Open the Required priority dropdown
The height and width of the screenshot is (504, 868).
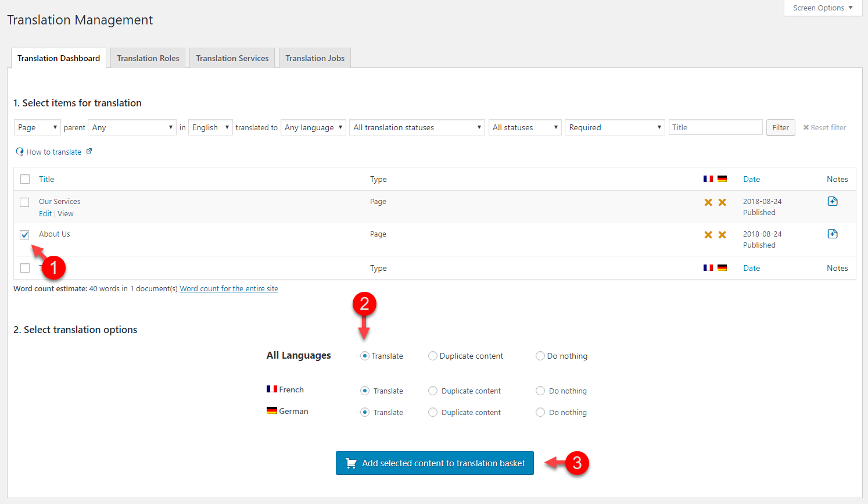tap(615, 127)
